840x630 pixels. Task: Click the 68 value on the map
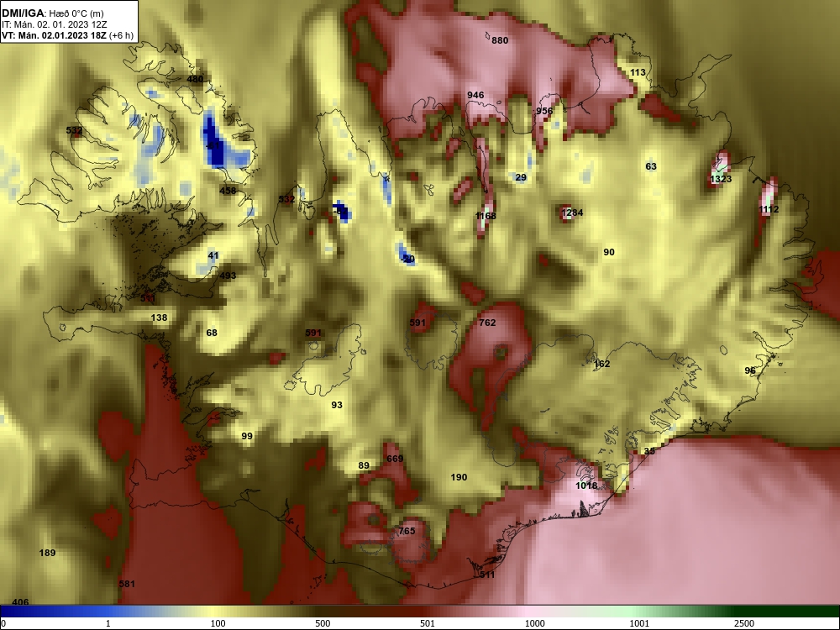pyautogui.click(x=212, y=333)
